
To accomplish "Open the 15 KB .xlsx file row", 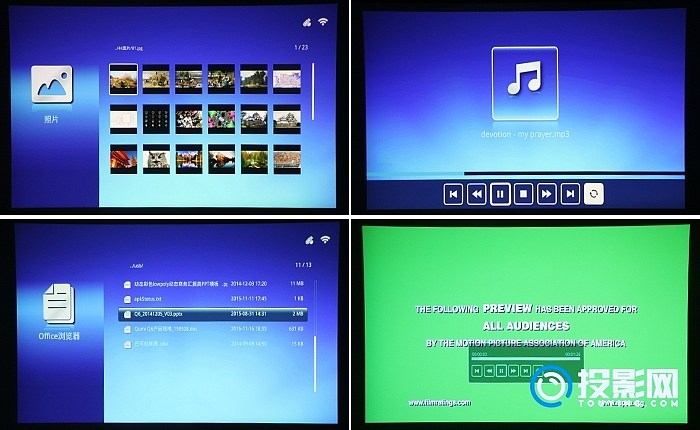I will pos(213,344).
